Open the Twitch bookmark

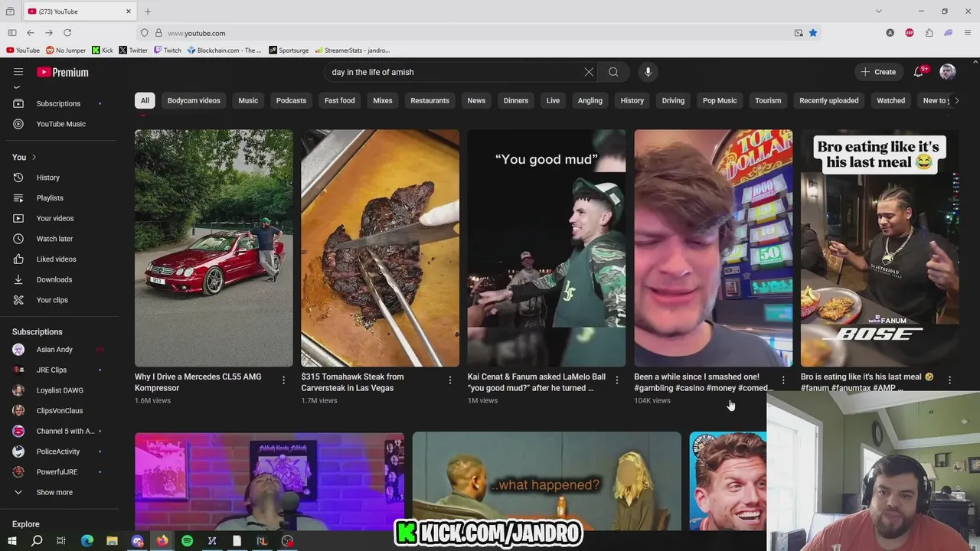point(167,51)
